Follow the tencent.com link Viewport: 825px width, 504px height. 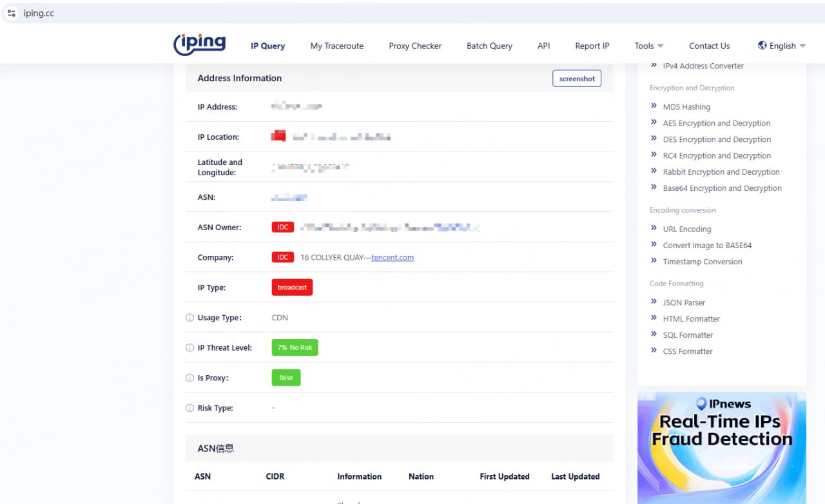[x=393, y=257]
